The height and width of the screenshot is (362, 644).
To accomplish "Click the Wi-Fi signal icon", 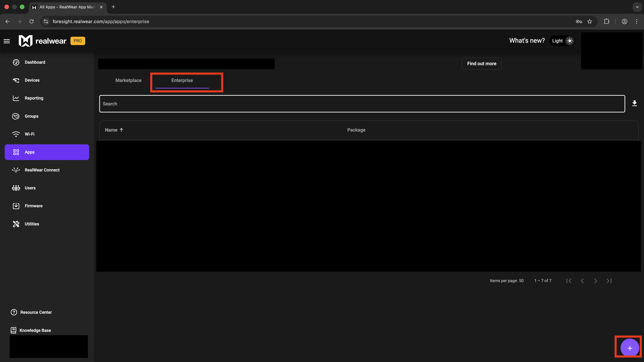I will click(x=16, y=134).
